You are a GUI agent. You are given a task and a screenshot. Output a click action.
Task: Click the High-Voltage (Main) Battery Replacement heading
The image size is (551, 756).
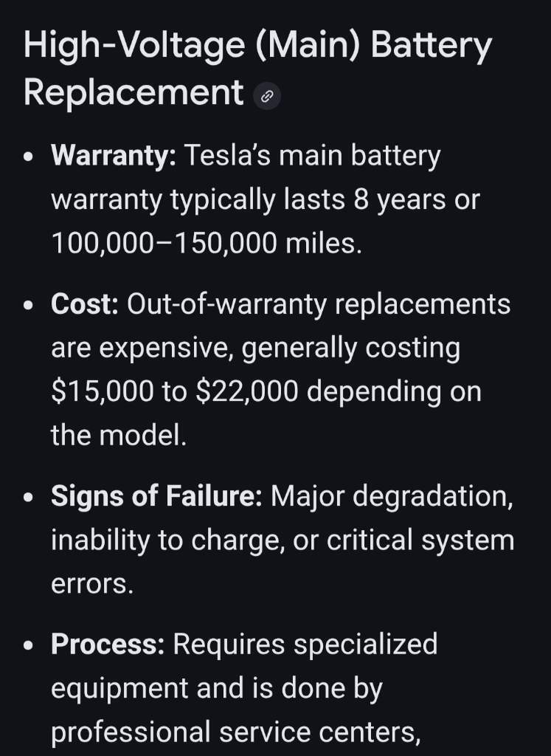(x=257, y=69)
